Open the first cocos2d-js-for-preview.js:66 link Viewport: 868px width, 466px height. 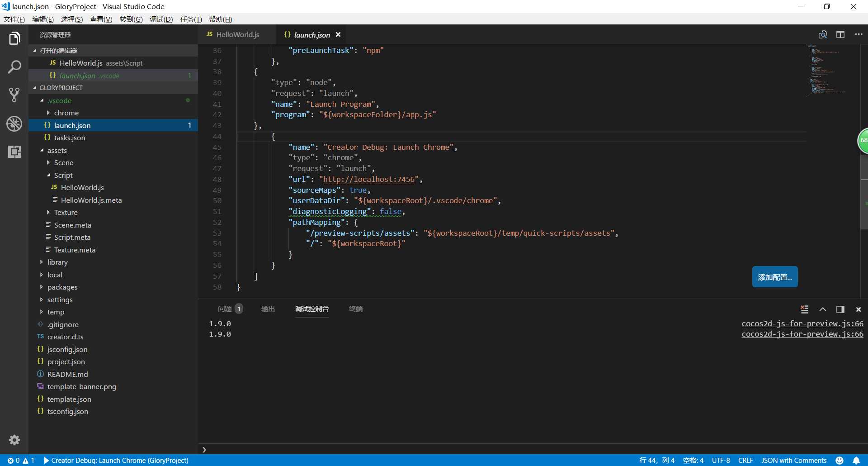point(802,323)
